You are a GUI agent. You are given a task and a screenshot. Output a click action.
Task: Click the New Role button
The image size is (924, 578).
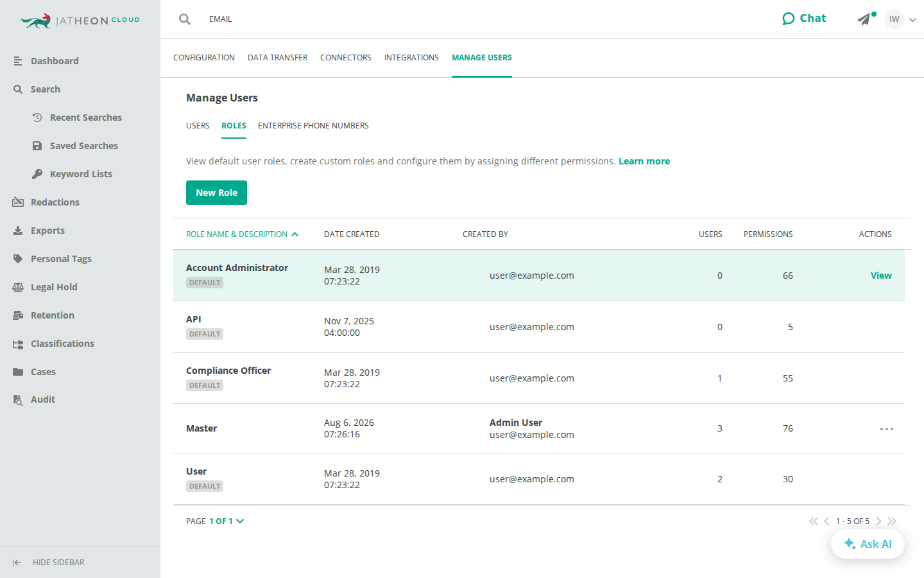pyautogui.click(x=216, y=193)
